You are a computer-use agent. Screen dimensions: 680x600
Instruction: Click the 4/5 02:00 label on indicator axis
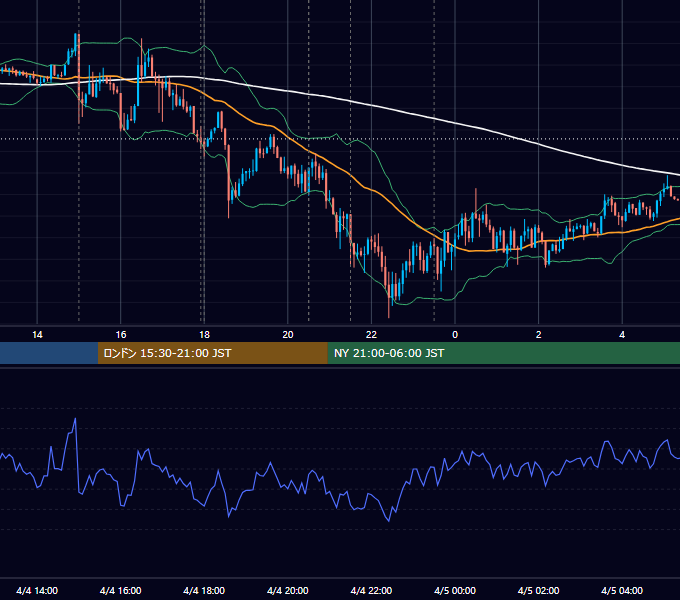tap(538, 590)
